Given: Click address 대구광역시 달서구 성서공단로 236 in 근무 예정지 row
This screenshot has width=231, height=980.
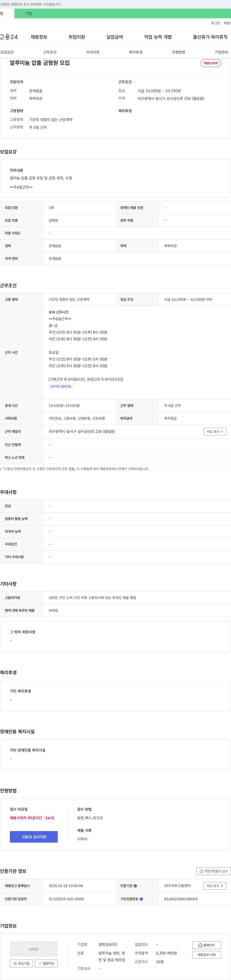Looking at the screenshot, I should [x=82, y=431].
